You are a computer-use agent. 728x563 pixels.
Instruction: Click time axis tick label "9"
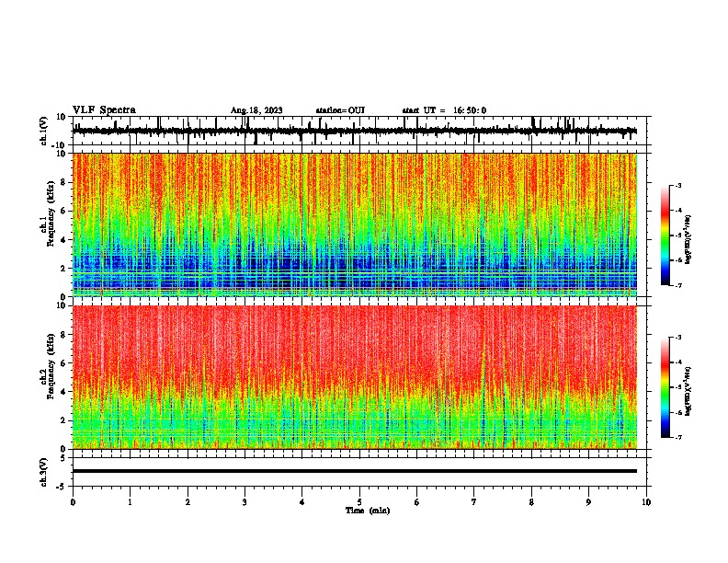[588, 502]
